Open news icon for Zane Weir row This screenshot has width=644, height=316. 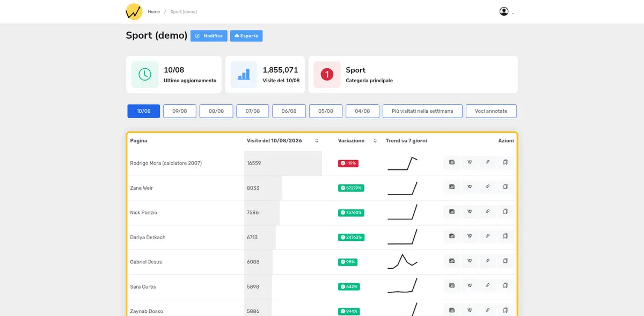452,187
